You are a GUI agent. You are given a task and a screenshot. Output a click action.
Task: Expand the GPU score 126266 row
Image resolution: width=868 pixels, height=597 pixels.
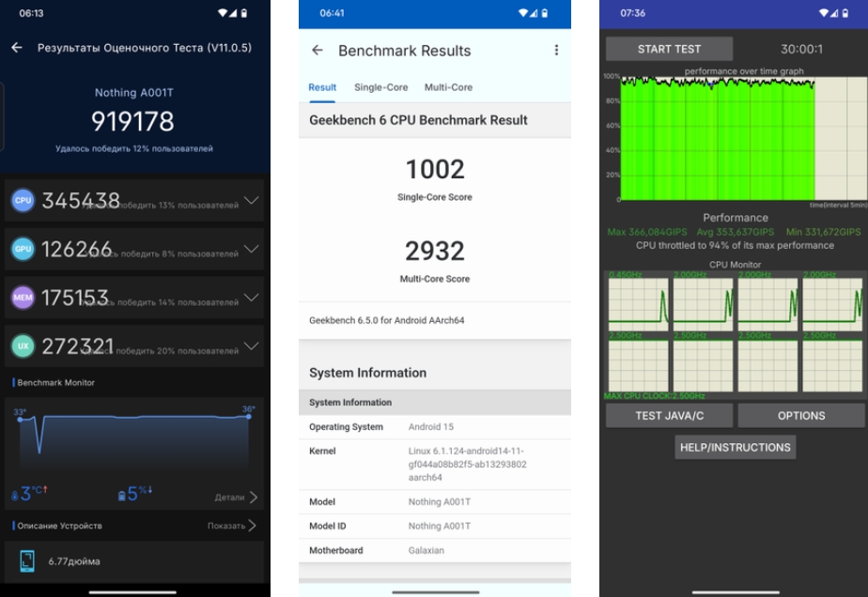pos(251,249)
